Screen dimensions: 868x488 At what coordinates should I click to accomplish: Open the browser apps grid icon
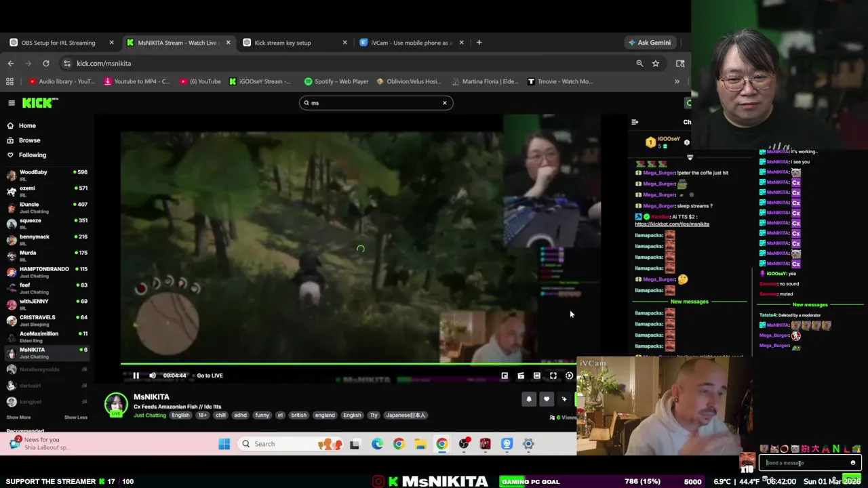[9, 81]
